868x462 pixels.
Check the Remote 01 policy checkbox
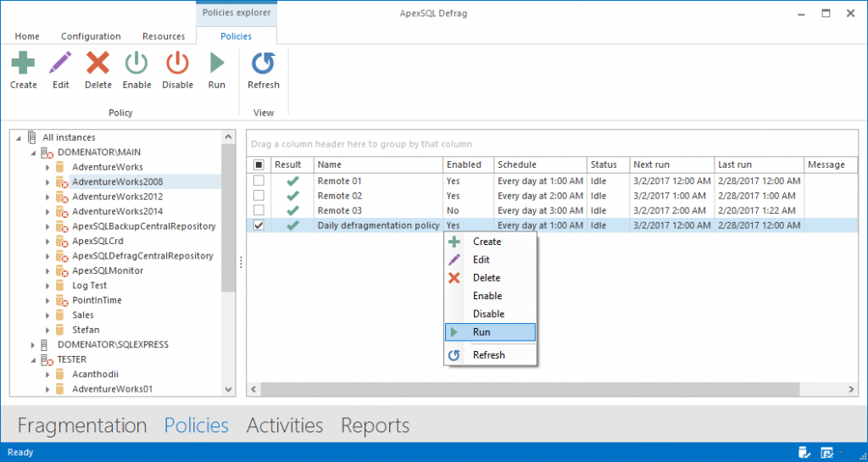[x=259, y=181]
